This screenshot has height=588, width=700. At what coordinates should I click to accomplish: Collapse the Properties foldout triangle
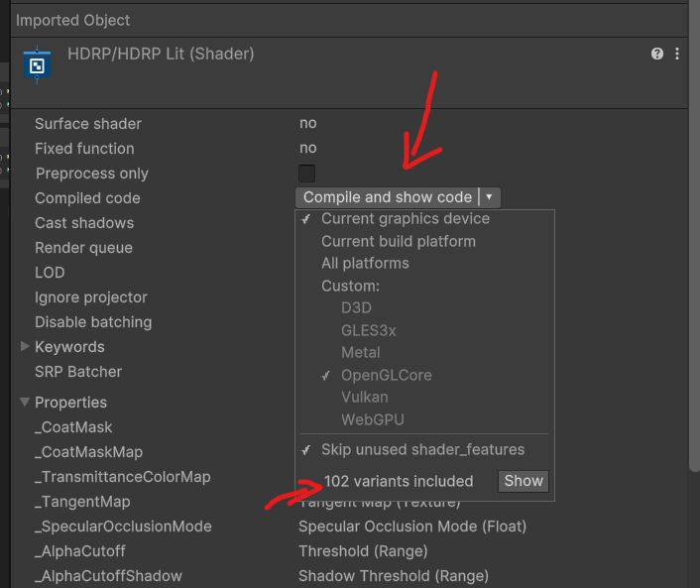25,402
